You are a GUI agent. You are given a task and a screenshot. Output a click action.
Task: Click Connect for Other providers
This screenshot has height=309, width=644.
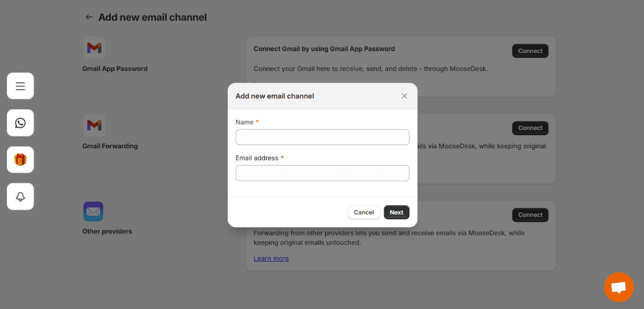click(x=530, y=215)
